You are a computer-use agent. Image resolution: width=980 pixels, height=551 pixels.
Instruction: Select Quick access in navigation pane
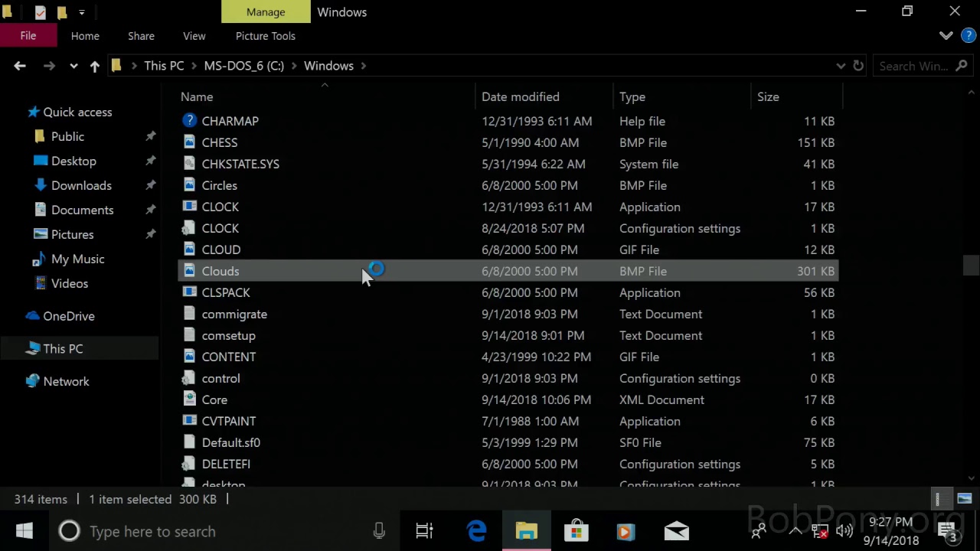77,112
